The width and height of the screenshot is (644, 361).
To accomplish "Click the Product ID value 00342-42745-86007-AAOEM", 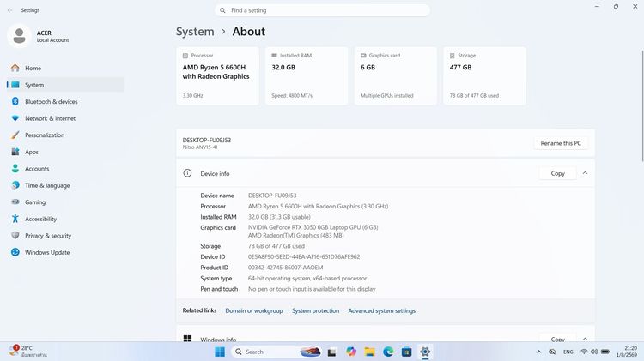I will [x=285, y=268].
